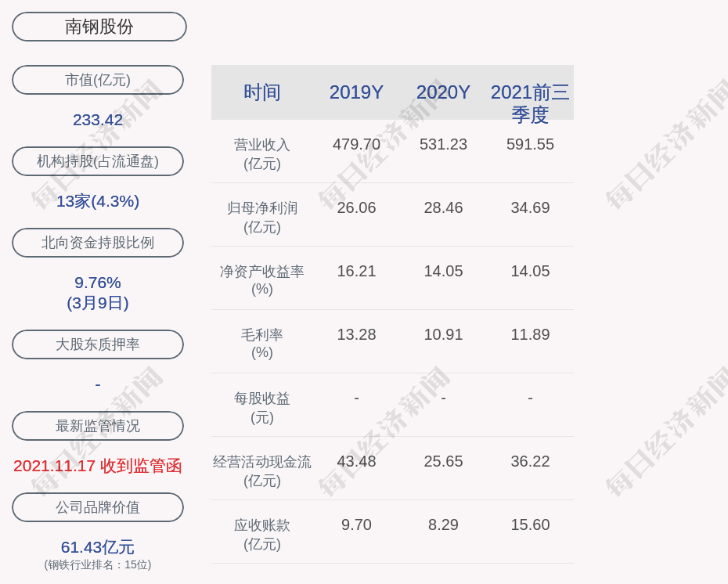The height and width of the screenshot is (584, 728).
Task: Click the receivables value 15.60
Action: click(x=530, y=525)
